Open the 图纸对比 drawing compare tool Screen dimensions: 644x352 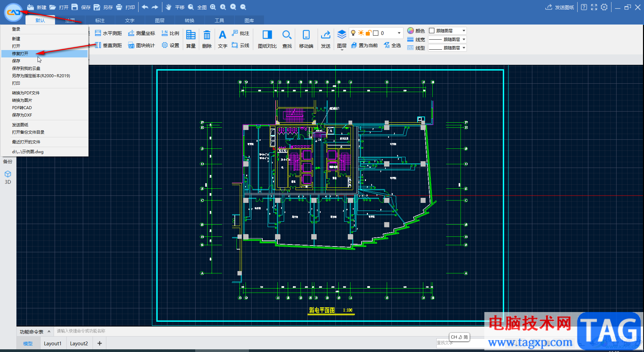tap(267, 39)
